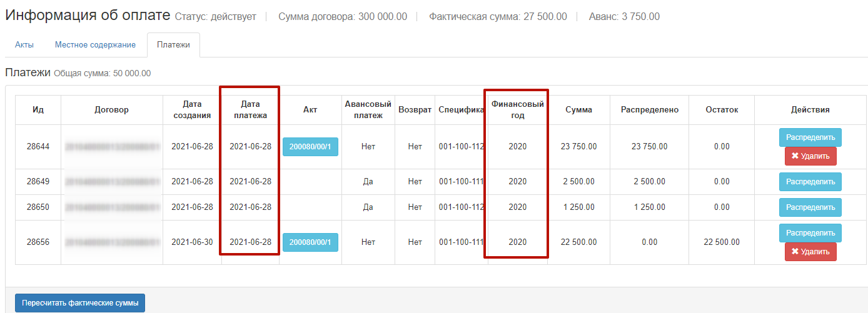Screen dimensions: 868x313
Task: Click the Распределено column header
Action: click(x=649, y=110)
